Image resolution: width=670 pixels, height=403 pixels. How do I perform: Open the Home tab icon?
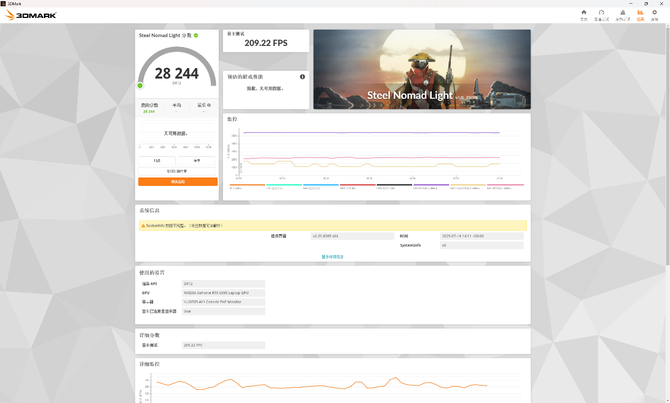[x=584, y=16]
